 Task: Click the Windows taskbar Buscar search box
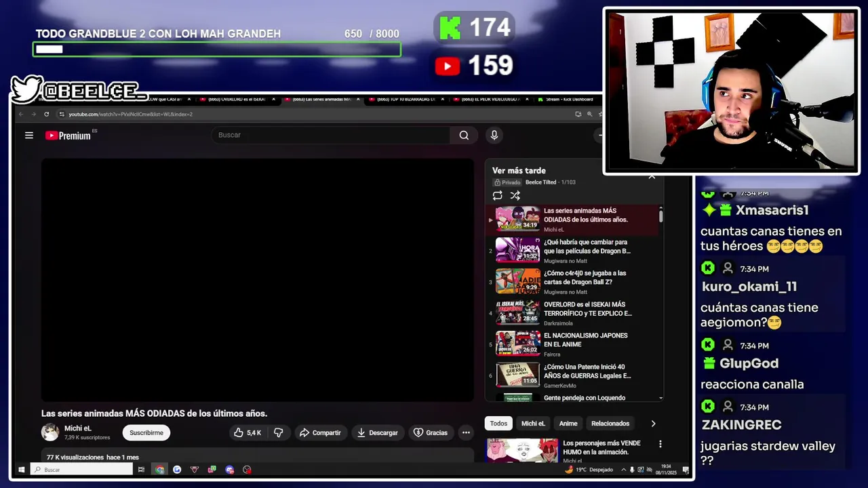point(81,470)
